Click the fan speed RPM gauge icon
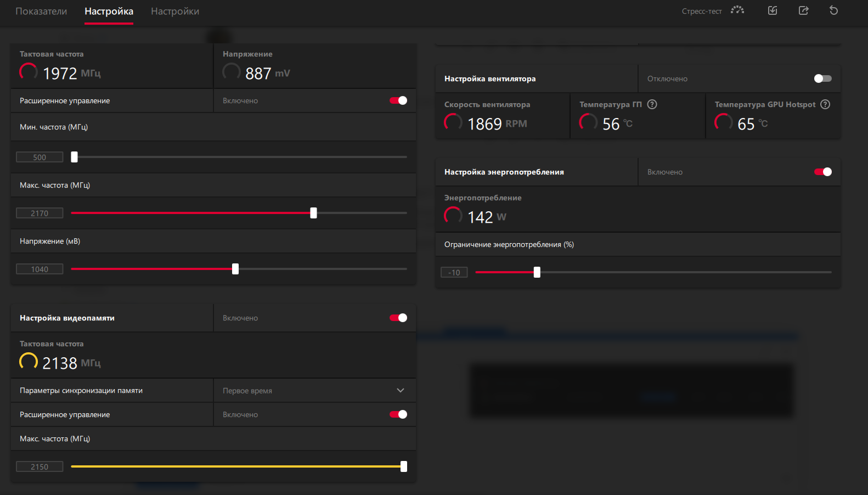Viewport: 868px width, 495px height. point(453,122)
